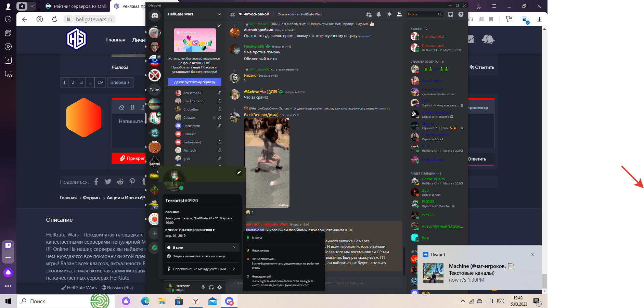
Task: Open Помощник2 profile in member list
Action: [437, 36]
